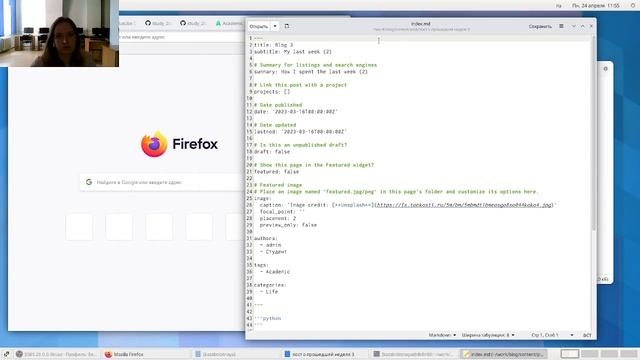Click the 'placement: 2' line
Viewport: 640px width, 360px height.
click(x=278, y=218)
